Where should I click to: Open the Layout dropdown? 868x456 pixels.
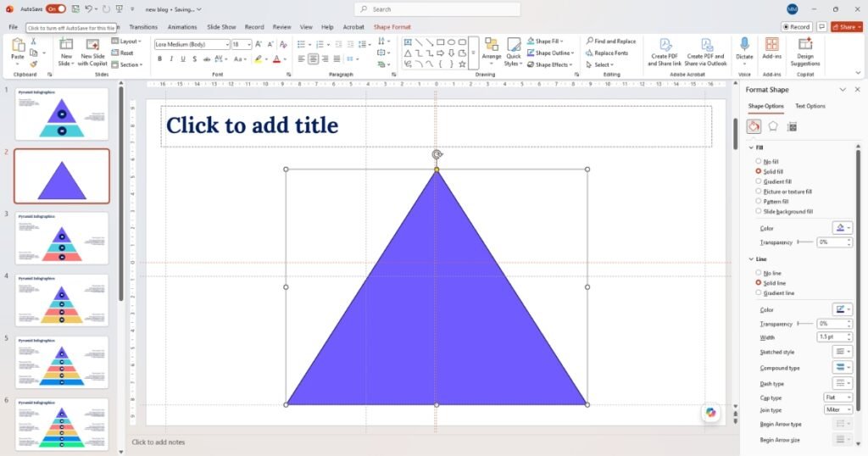point(127,42)
